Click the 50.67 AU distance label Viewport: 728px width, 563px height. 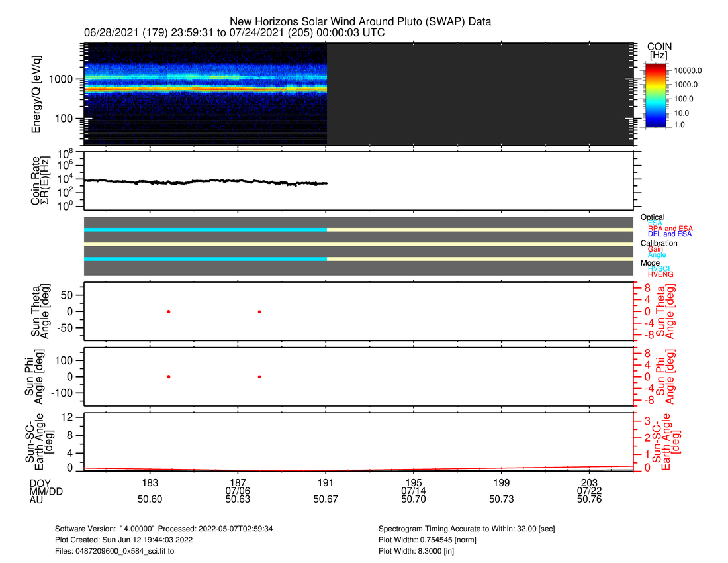pyautogui.click(x=326, y=499)
